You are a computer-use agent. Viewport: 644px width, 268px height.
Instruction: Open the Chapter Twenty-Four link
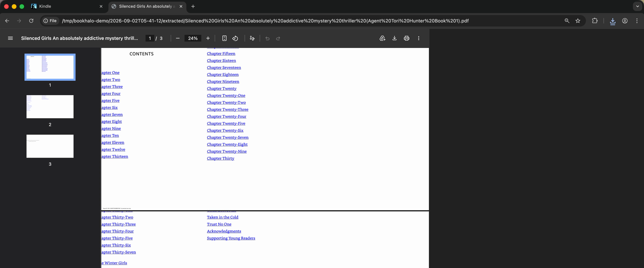[227, 117]
